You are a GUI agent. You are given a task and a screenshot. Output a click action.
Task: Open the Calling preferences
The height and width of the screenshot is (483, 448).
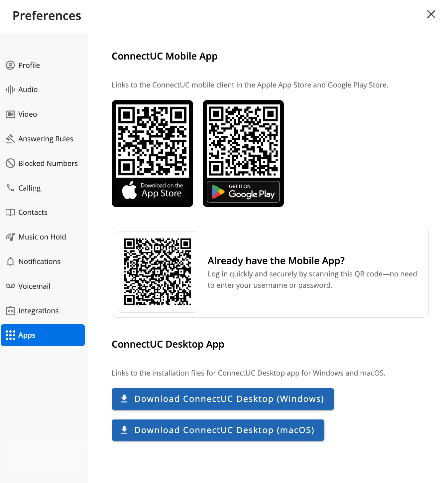pos(43,188)
